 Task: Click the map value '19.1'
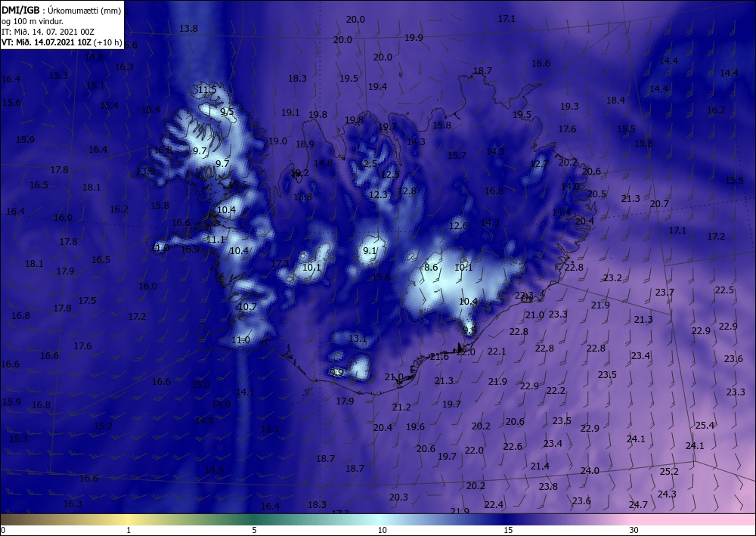tap(290, 113)
